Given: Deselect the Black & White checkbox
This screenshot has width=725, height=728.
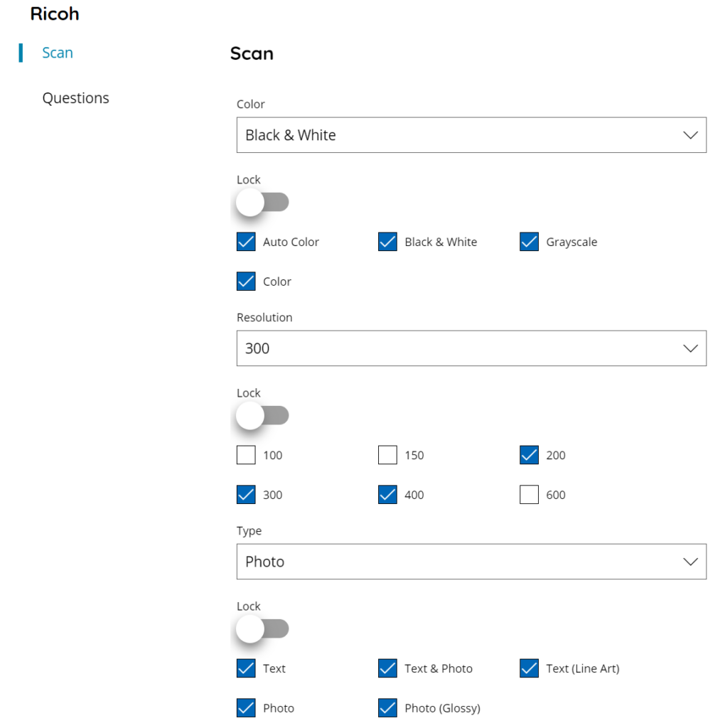Looking at the screenshot, I should (387, 242).
